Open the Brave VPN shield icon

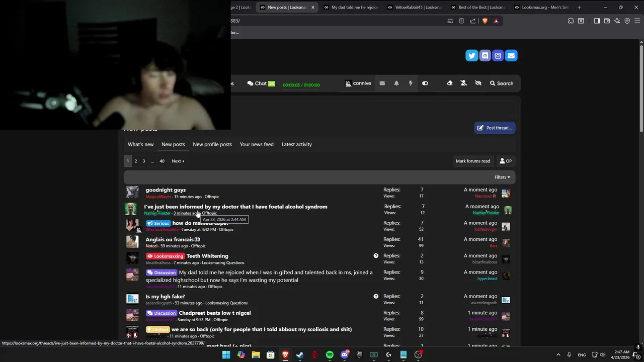coord(627,21)
